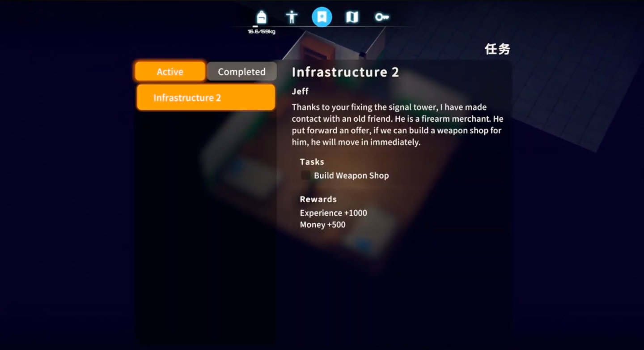This screenshot has height=350, width=644.
Task: Mark the weapon shop objective complete
Action: point(305,175)
